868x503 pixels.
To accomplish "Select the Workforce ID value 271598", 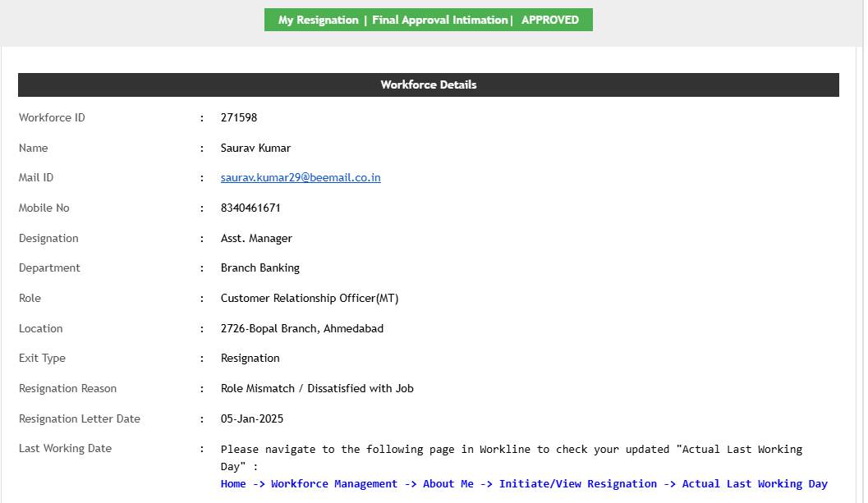I will pos(239,118).
